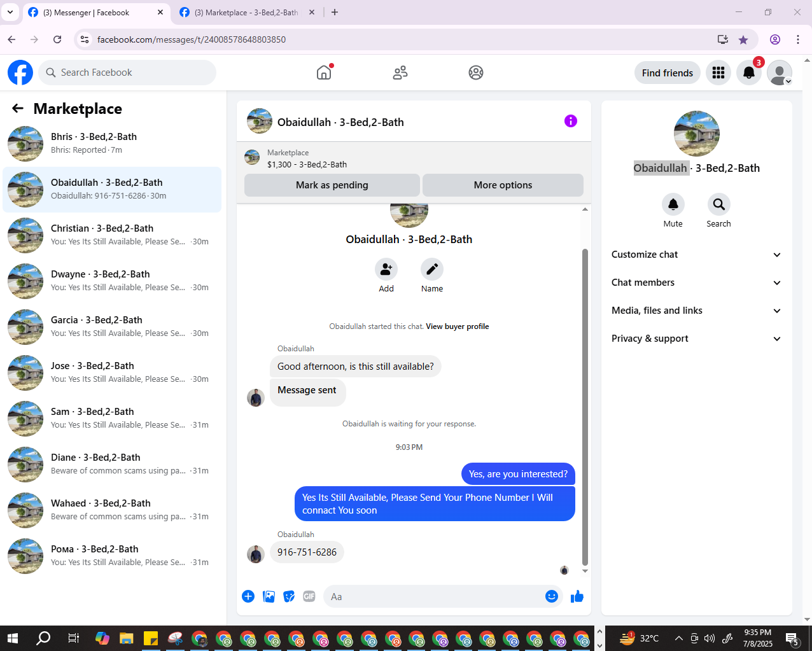Click the browser address bar URL
This screenshot has width=812, height=651.
[192, 39]
